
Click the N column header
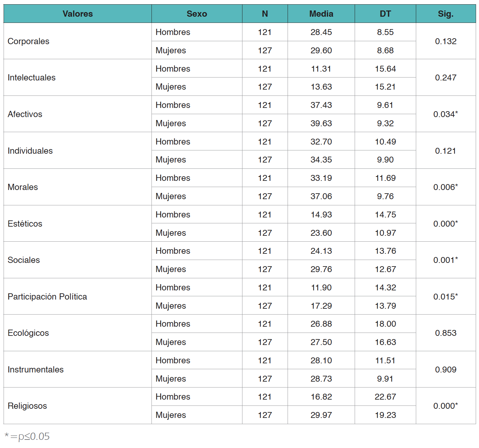(265, 14)
